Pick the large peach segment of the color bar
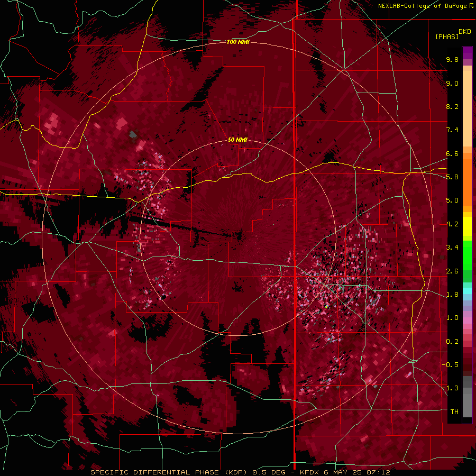Image resolution: width=476 pixels, height=476 pixels. (467, 109)
